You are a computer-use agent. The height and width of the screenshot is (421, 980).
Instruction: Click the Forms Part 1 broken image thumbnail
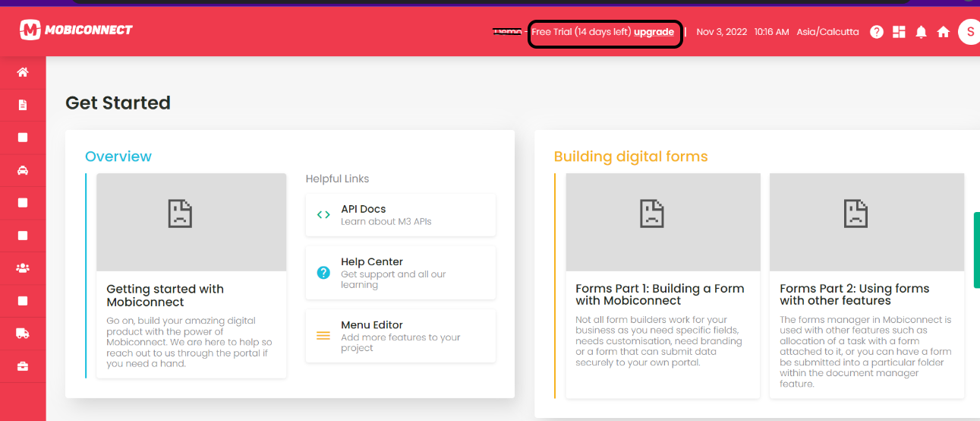click(663, 222)
